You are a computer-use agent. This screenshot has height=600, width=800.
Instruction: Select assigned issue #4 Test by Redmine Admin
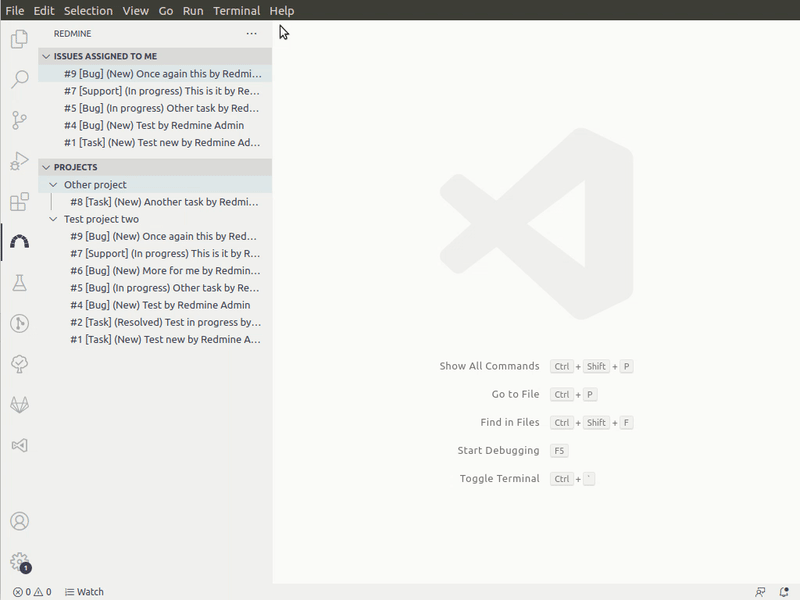[155, 126]
